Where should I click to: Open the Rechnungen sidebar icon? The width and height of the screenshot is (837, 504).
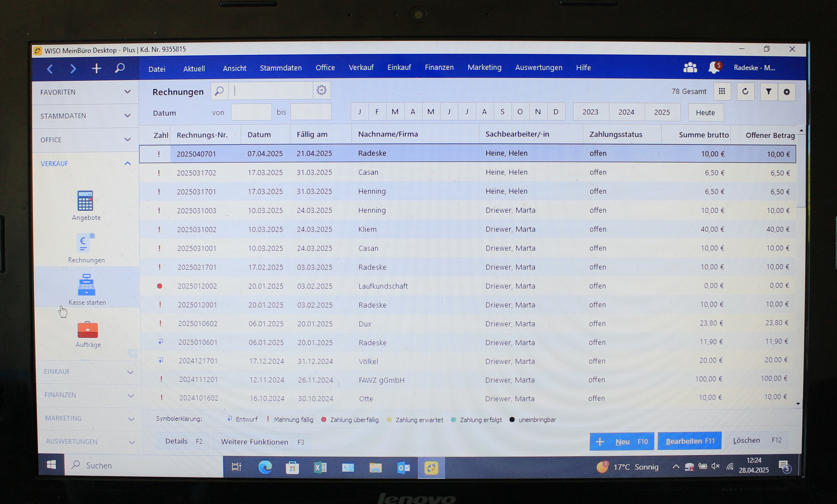click(x=85, y=244)
